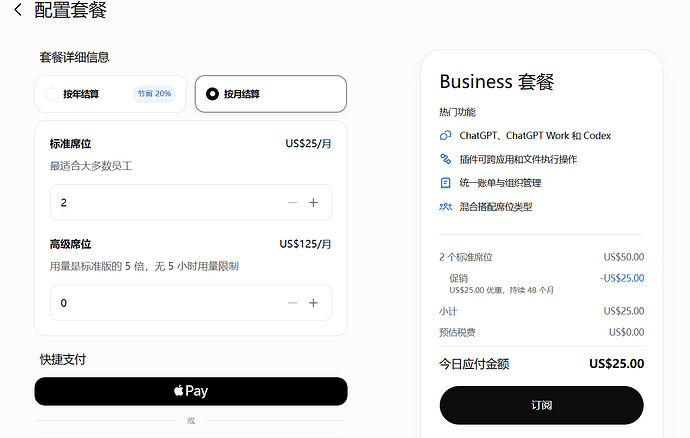This screenshot has width=690, height=438.
Task: Click the US$50.00 seat total
Action: (624, 257)
